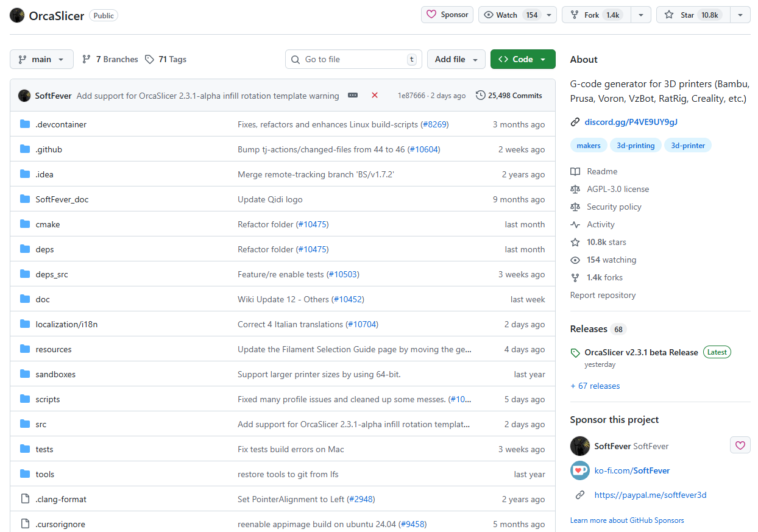Open the Security policy link
The height and width of the screenshot is (532, 758).
614,207
